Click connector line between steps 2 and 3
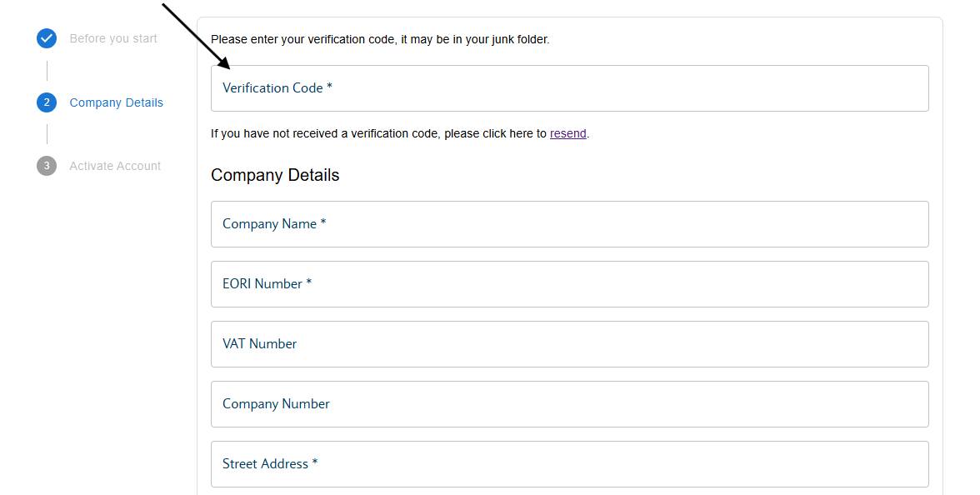980x495 pixels. tap(47, 133)
